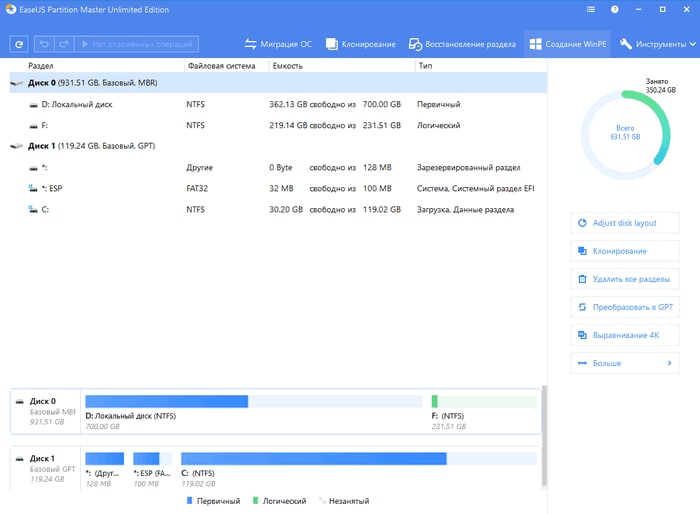
Task: Click the OS migration arrows icon
Action: click(250, 44)
